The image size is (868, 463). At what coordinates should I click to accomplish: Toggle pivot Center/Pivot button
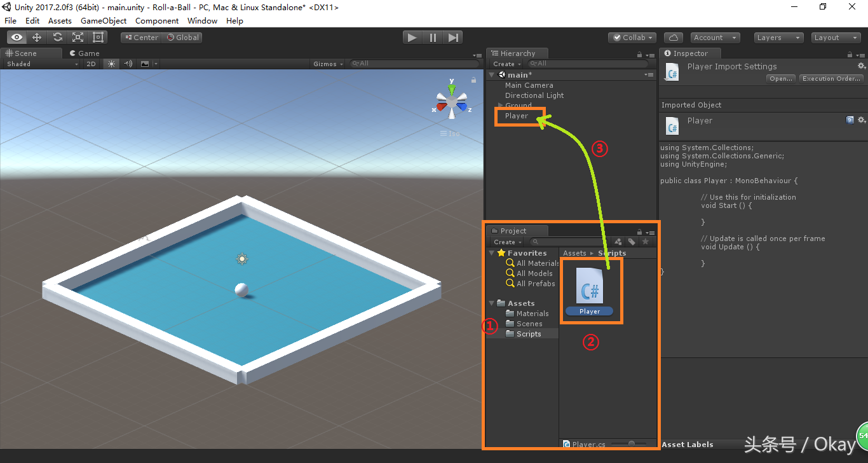point(141,38)
